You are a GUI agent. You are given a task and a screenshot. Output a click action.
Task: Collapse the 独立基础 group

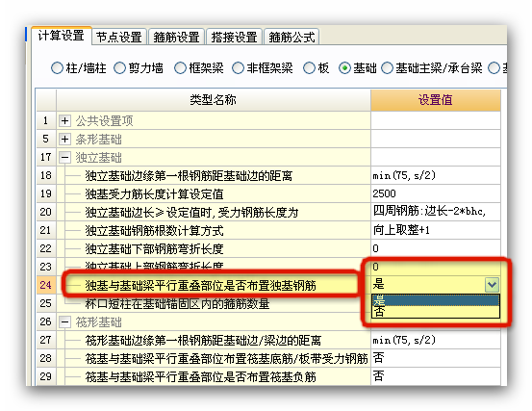64,157
